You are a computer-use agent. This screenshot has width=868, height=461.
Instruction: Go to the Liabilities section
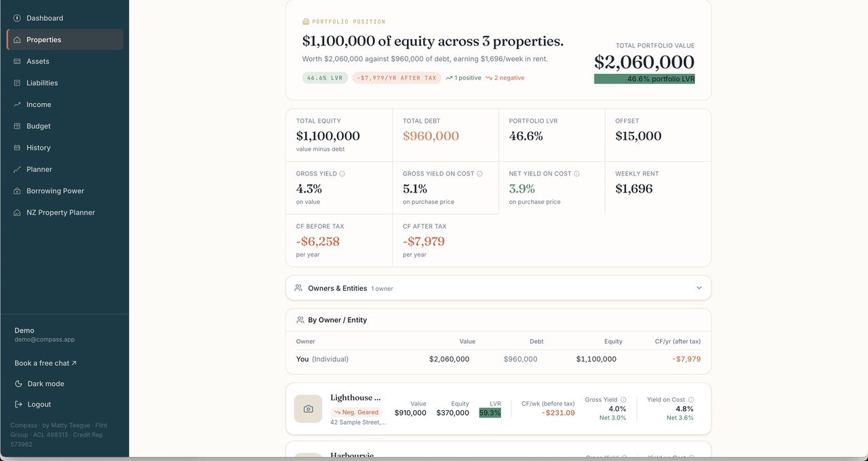(64, 83)
